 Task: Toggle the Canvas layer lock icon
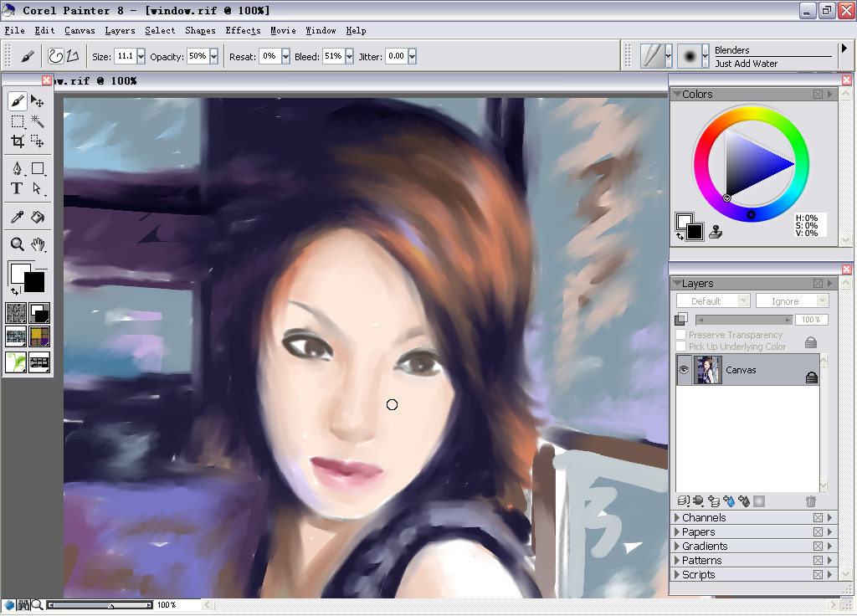pos(812,377)
